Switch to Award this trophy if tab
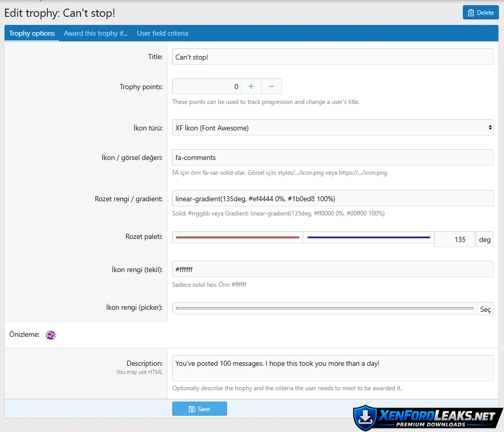504x432 pixels. click(96, 34)
